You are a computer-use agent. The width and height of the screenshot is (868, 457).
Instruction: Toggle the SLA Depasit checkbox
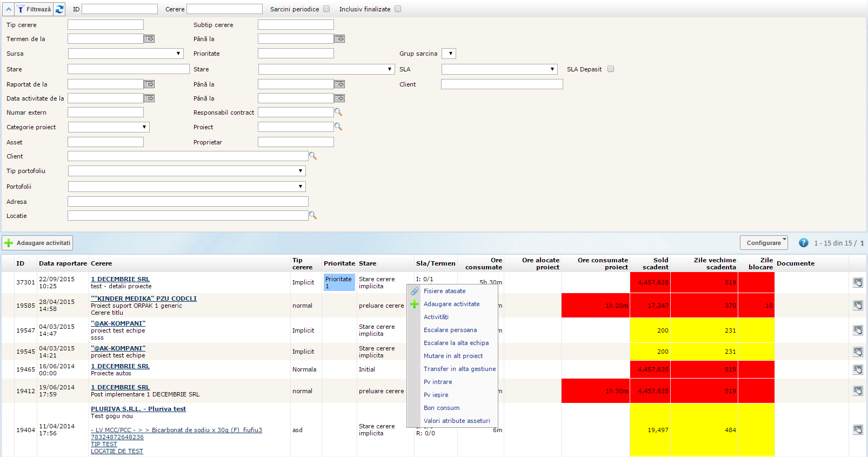click(611, 69)
